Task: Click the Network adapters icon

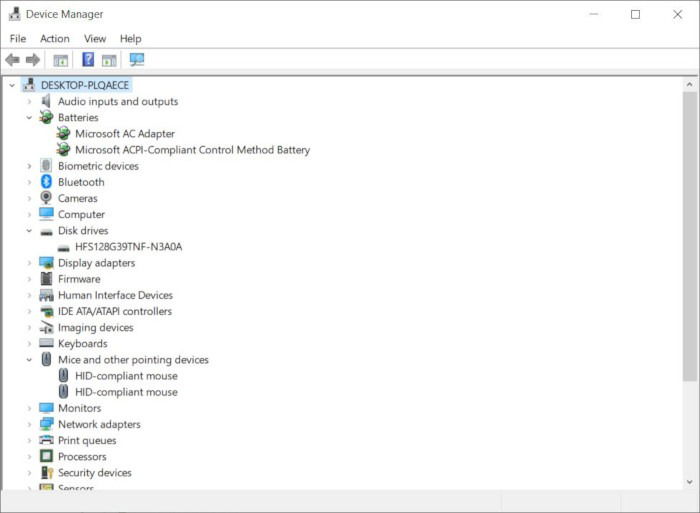Action: tap(46, 424)
